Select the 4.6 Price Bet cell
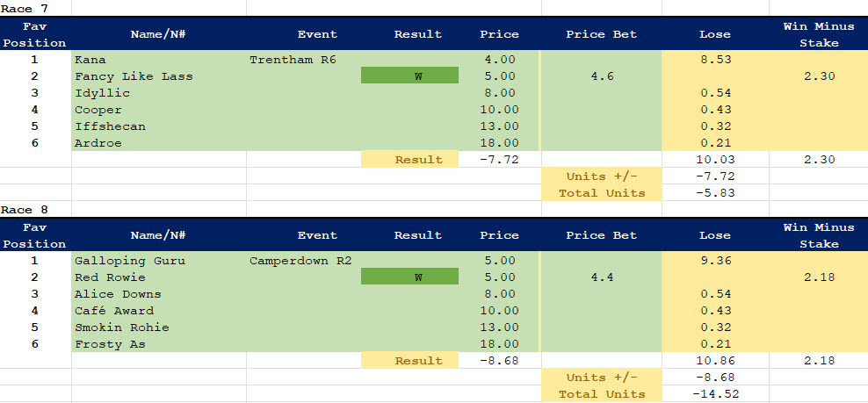Viewport: 868px width, 403px height. click(602, 76)
